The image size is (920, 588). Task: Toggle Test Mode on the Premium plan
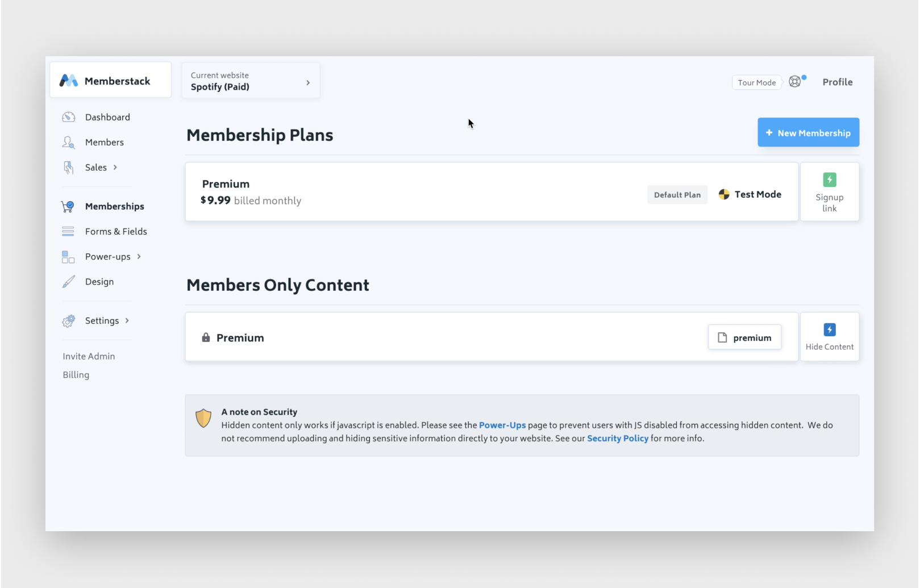(750, 194)
